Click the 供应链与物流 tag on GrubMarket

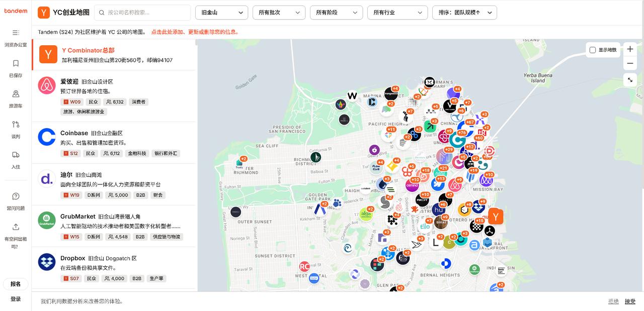click(167, 237)
